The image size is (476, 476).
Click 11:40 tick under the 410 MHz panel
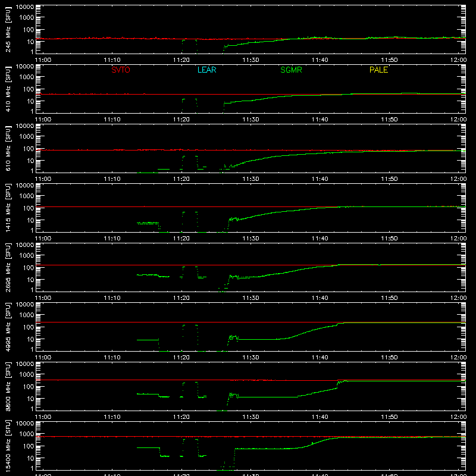320,120
